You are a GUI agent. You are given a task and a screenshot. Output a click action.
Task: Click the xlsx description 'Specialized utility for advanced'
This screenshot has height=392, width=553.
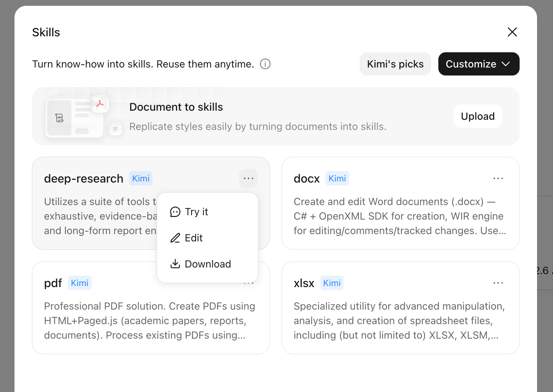(x=399, y=320)
